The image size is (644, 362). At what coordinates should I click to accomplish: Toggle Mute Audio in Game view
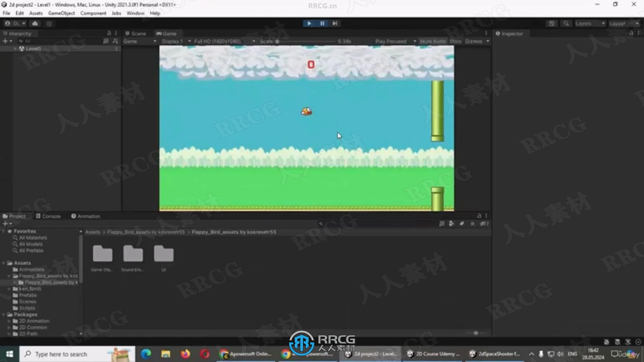(x=433, y=41)
